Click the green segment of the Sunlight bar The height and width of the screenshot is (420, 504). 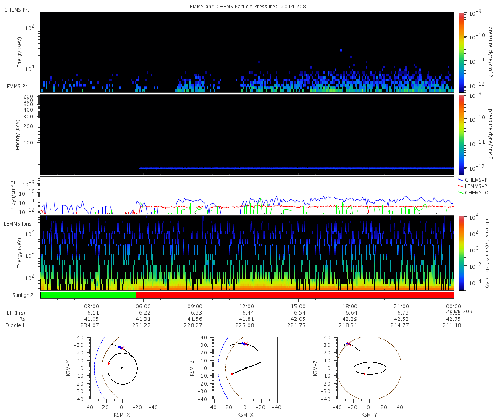click(88, 295)
